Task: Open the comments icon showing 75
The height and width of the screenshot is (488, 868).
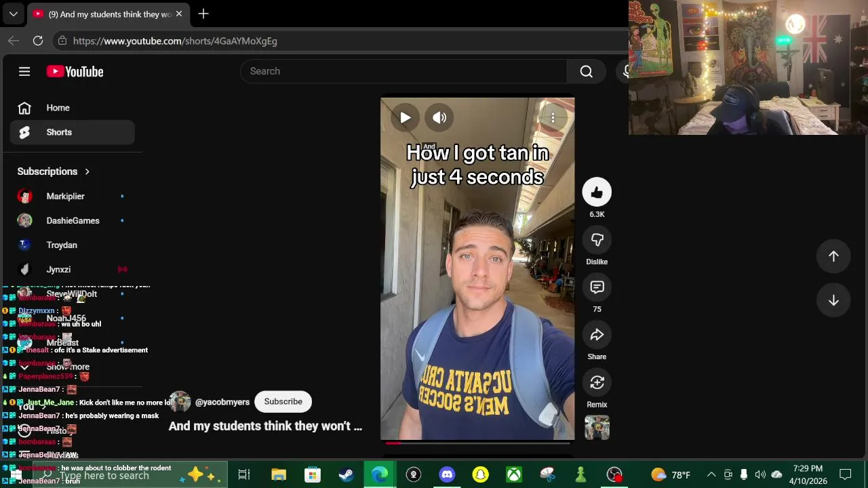Action: (x=597, y=287)
